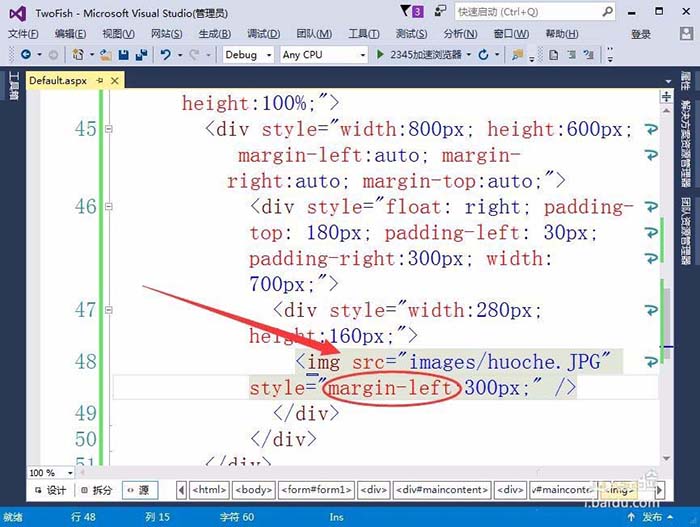The width and height of the screenshot is (700, 527).
Task: Open the browser selection dropdown arrow
Action: coord(469,55)
